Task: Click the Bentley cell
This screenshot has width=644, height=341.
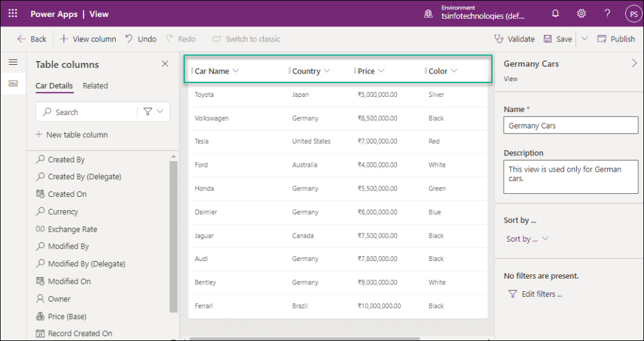Action: tap(206, 282)
